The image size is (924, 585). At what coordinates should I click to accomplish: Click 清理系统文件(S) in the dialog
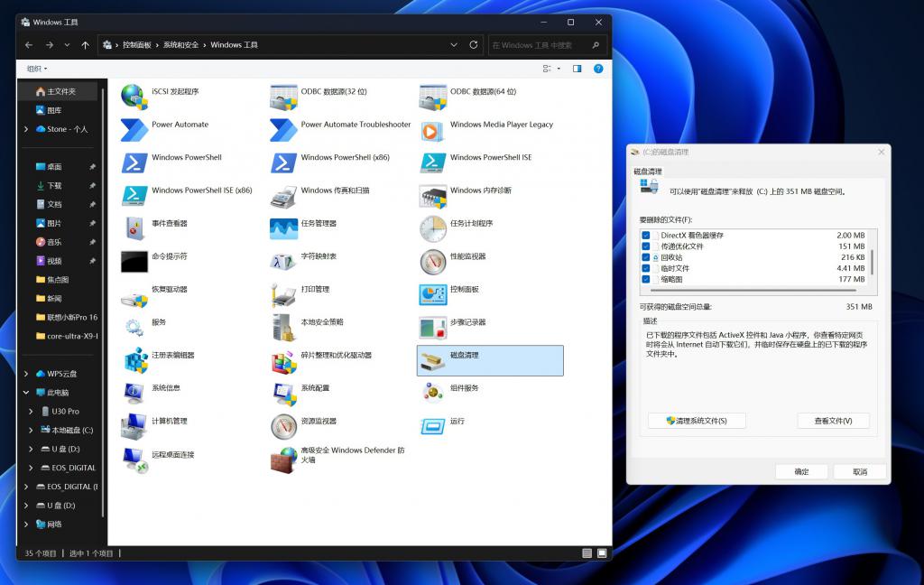(697, 420)
